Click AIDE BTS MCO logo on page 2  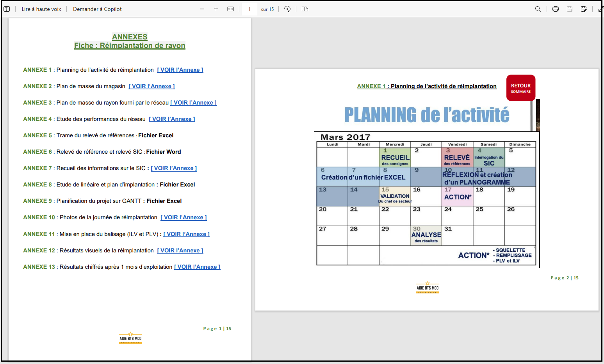[428, 288]
